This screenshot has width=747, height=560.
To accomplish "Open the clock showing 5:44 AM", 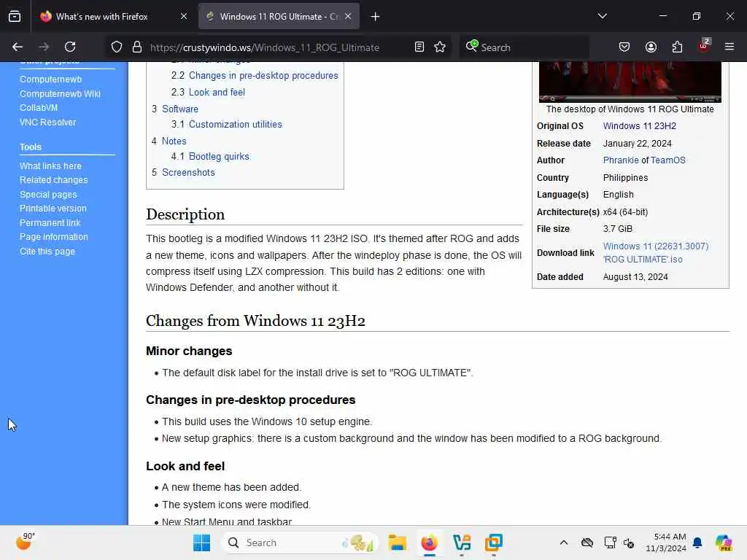I will tap(665, 542).
